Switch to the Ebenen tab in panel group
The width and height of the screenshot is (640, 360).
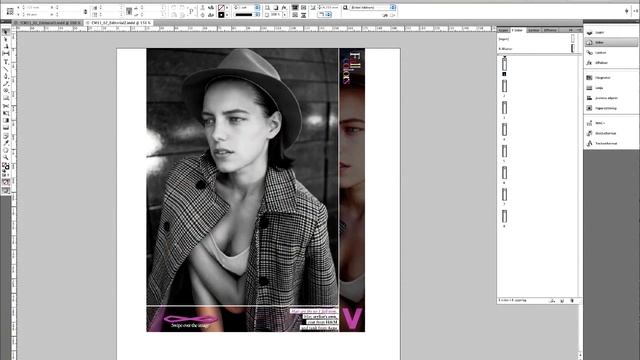pyautogui.click(x=503, y=30)
